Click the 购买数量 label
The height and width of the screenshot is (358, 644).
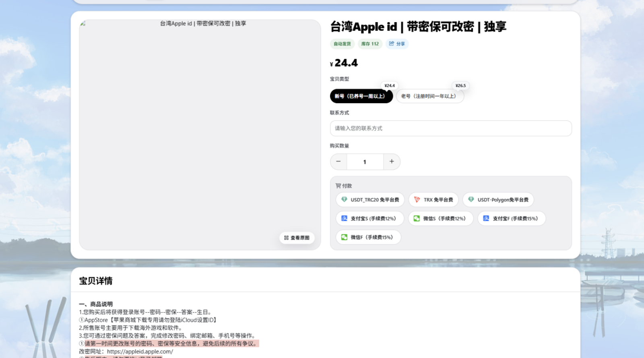[x=340, y=146]
